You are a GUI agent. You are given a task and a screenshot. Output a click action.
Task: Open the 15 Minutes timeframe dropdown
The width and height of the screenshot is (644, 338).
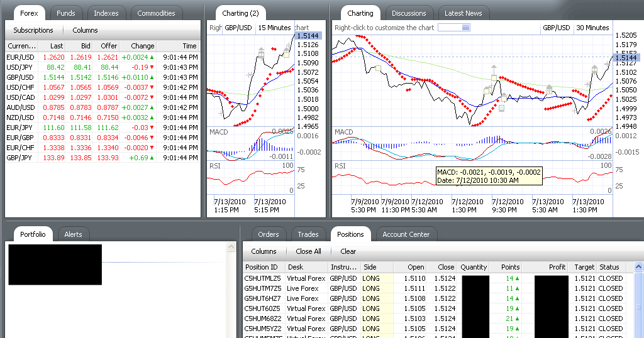(274, 28)
